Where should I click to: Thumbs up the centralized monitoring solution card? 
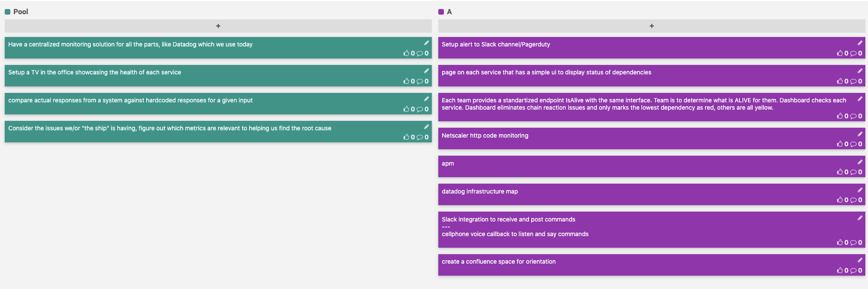[x=406, y=53]
